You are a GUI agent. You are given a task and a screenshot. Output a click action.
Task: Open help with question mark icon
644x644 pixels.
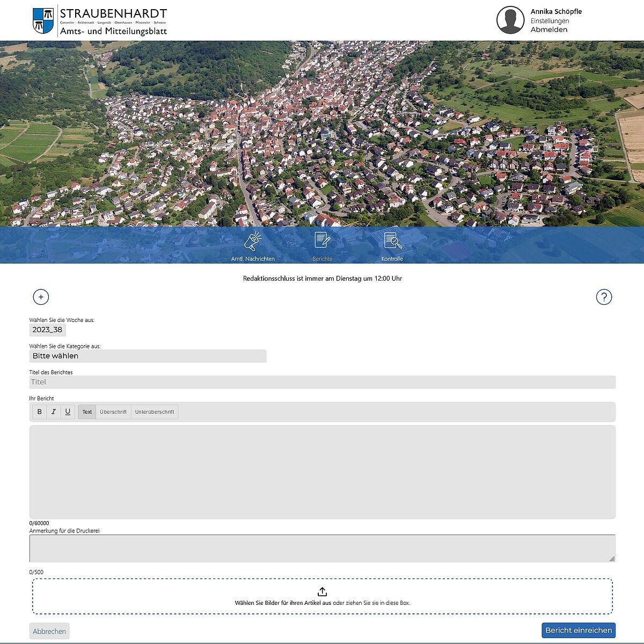(604, 297)
